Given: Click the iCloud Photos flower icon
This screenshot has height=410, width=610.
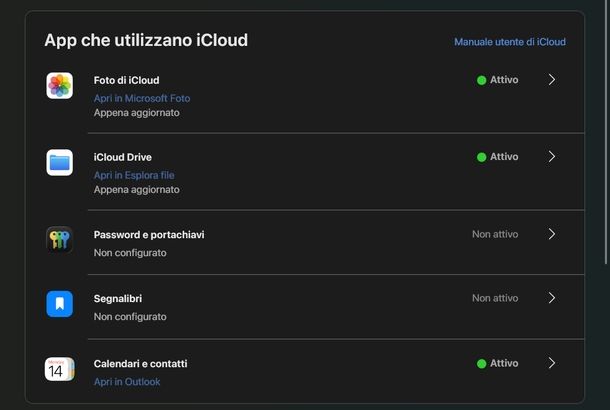Looking at the screenshot, I should (60, 86).
